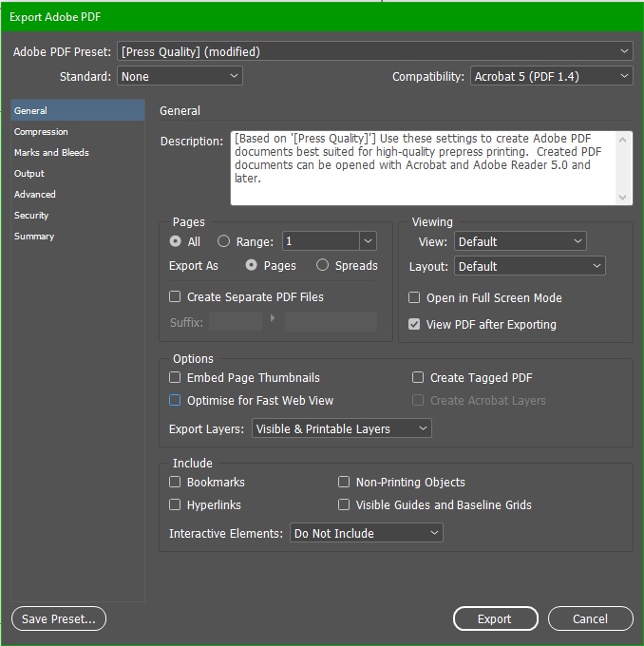Choose Export As Pages radio button
Image resolution: width=644 pixels, height=646 pixels.
tap(252, 265)
